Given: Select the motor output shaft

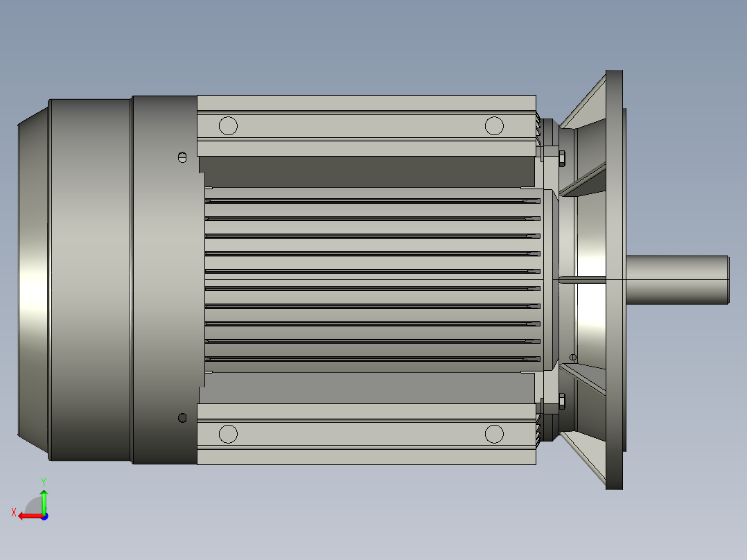Looking at the screenshot, I should [x=677, y=280].
